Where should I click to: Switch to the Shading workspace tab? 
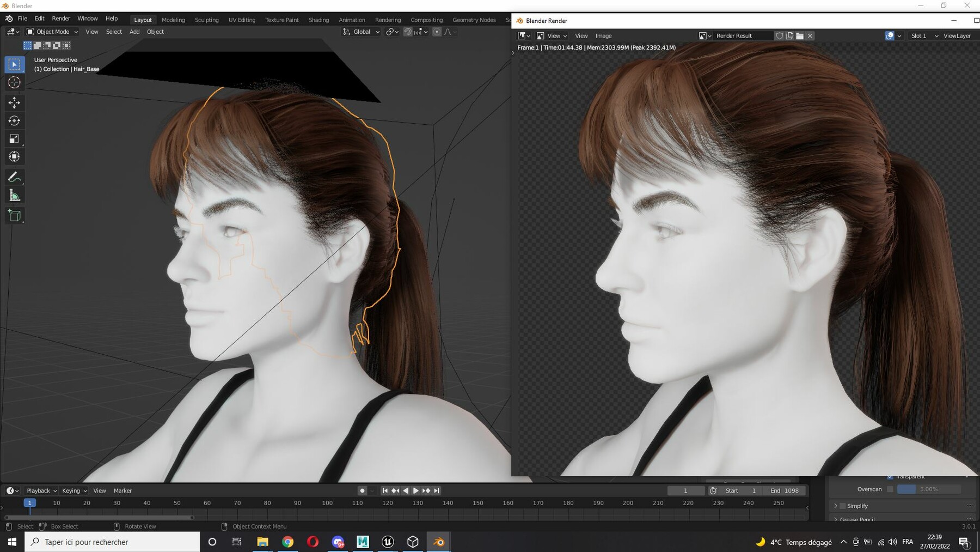point(318,20)
